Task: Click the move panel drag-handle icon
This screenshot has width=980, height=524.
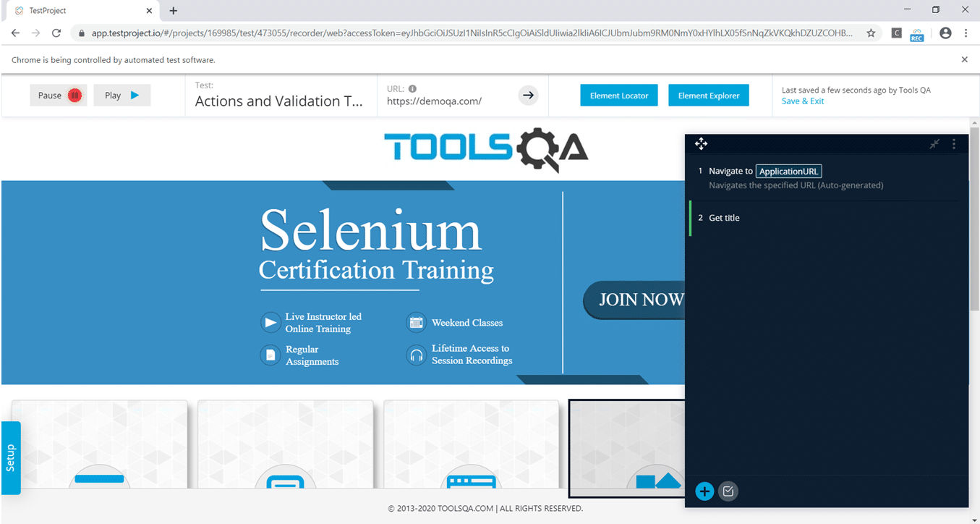Action: click(701, 144)
